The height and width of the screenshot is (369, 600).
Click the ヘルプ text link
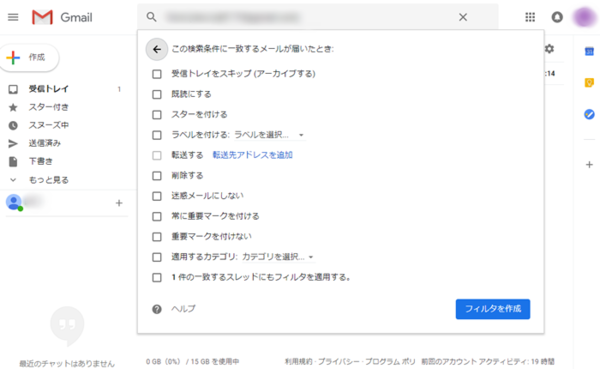point(183,309)
